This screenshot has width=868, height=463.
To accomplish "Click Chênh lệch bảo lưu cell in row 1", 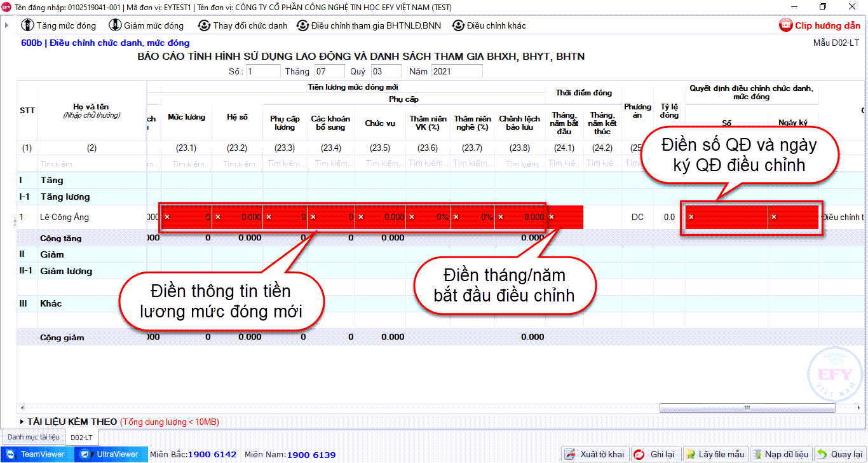I will point(520,217).
